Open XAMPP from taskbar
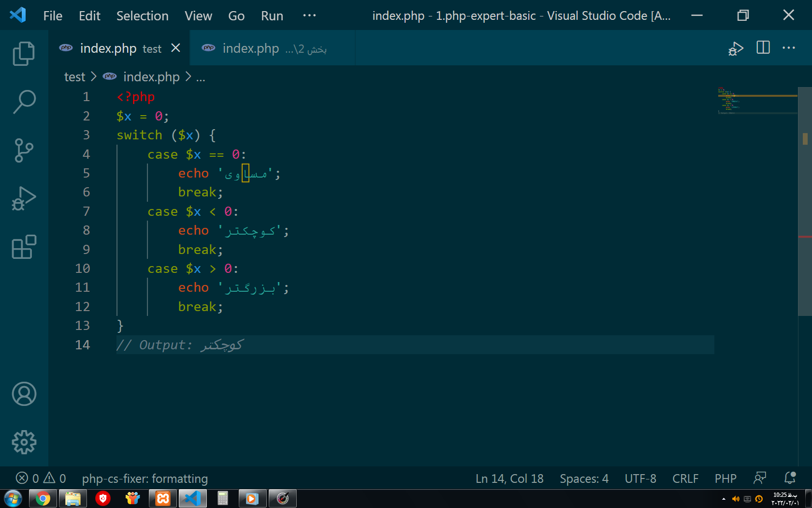Image resolution: width=812 pixels, height=508 pixels. tap(163, 498)
